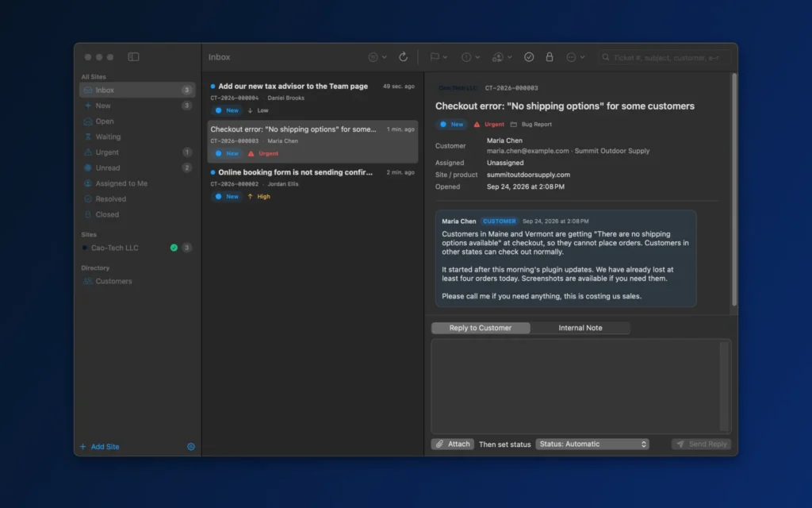The height and width of the screenshot is (508, 812).
Task: Click customer email maria.chen@example.com
Action: pos(527,151)
